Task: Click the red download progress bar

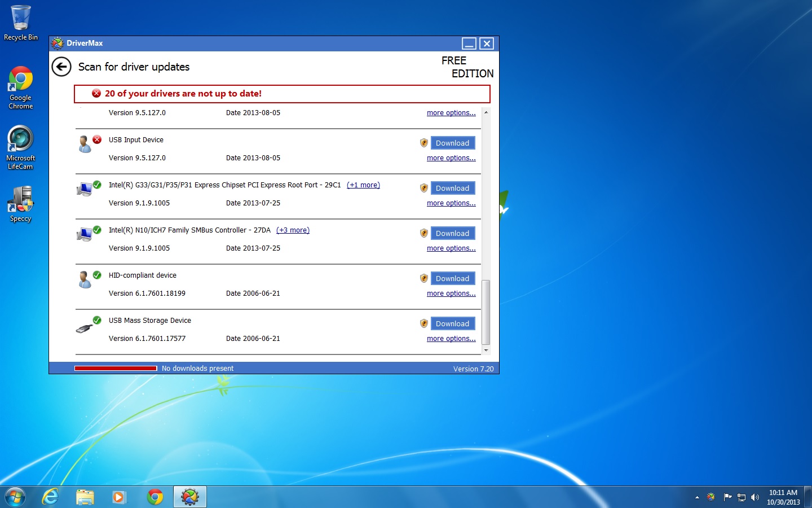Action: click(116, 369)
